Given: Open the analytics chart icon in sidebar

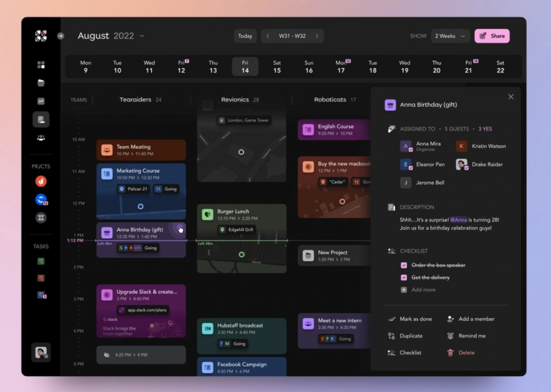Looking at the screenshot, I should tap(40, 101).
